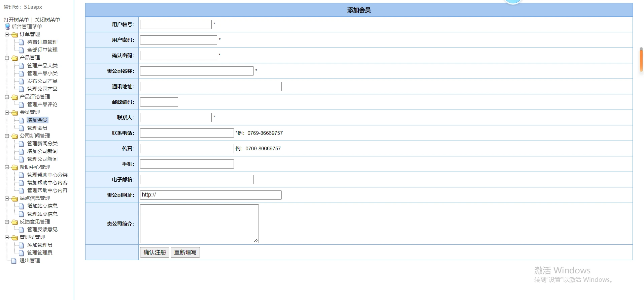Click the 关闭树菜单 link
The height and width of the screenshot is (300, 644).
(x=47, y=20)
